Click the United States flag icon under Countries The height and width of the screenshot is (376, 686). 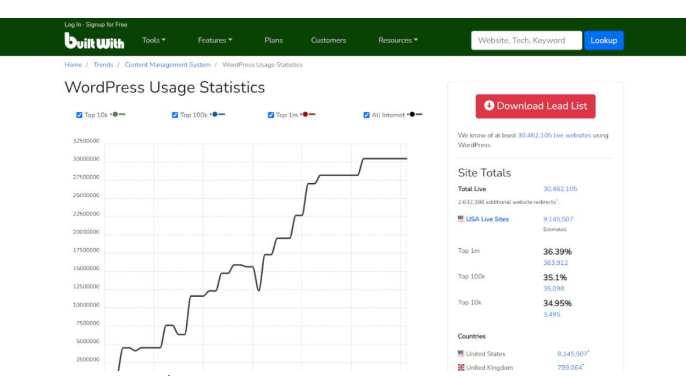pos(461,353)
